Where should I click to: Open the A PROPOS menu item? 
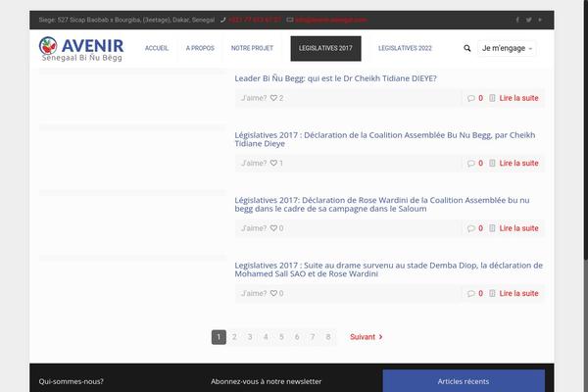[x=200, y=48]
